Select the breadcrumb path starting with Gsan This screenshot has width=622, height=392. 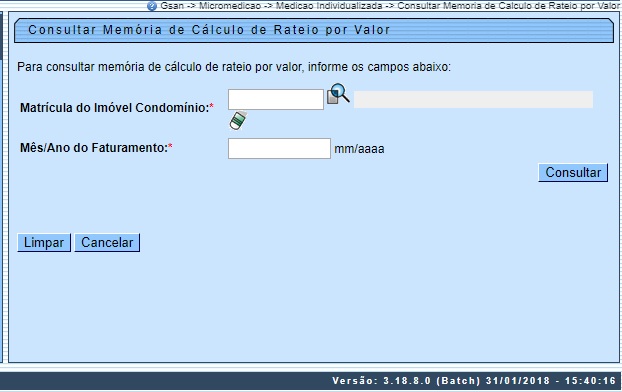pos(390,6)
